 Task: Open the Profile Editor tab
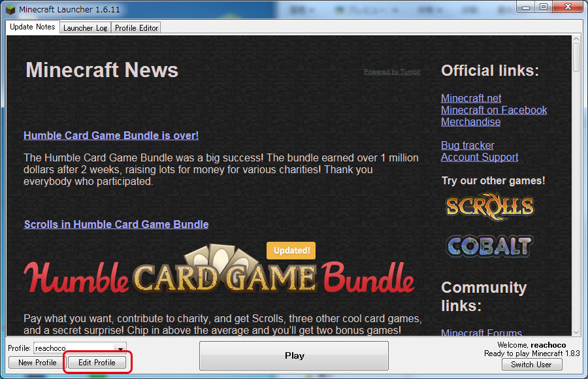[137, 27]
